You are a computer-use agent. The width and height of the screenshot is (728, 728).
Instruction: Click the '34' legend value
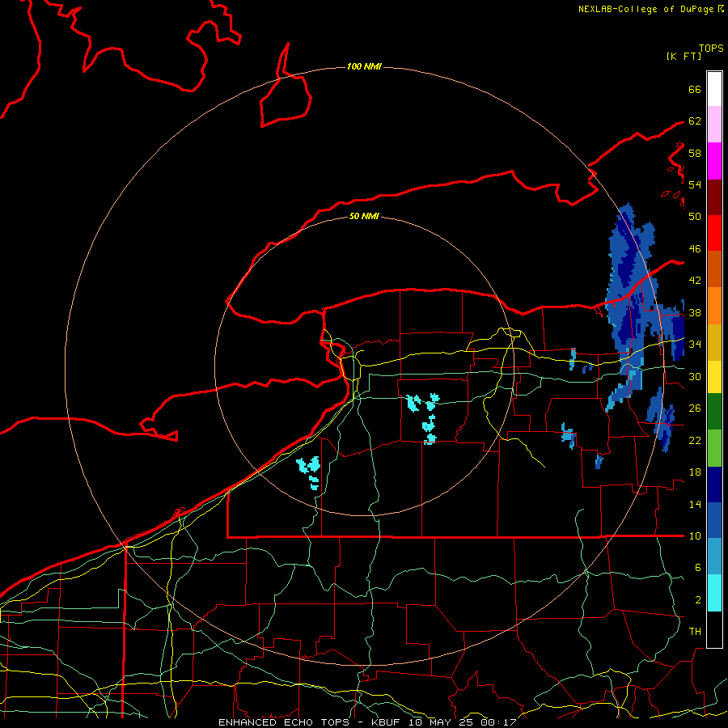pyautogui.click(x=695, y=345)
